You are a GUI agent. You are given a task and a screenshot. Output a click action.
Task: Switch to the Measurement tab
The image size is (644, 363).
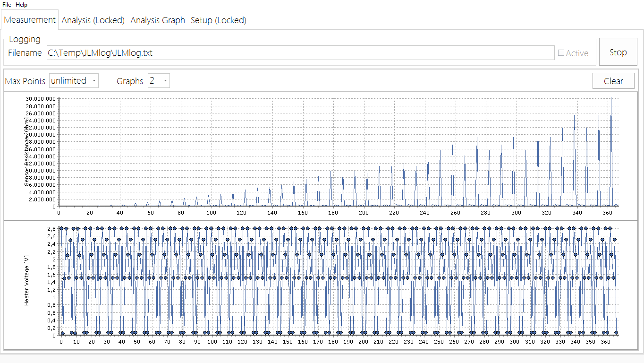pyautogui.click(x=30, y=20)
